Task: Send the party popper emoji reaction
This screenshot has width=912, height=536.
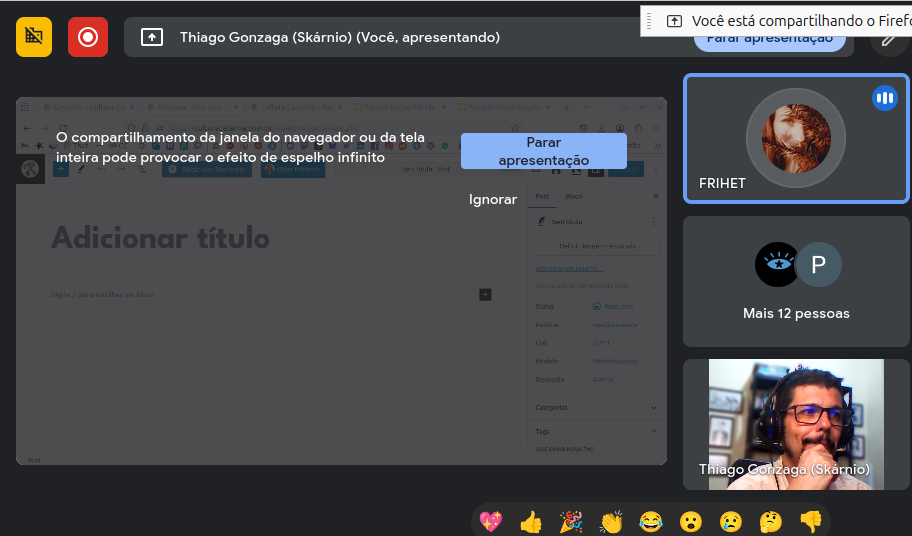Action: coord(571,521)
